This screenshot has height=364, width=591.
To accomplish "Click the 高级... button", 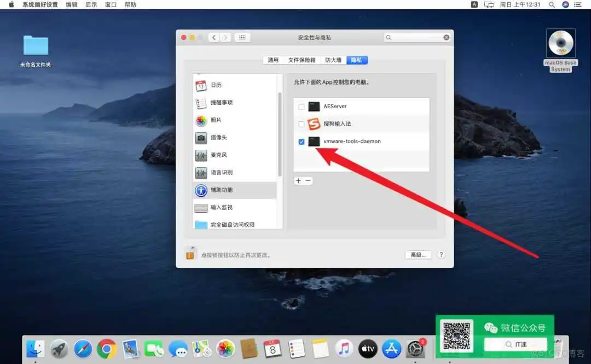I will [418, 255].
